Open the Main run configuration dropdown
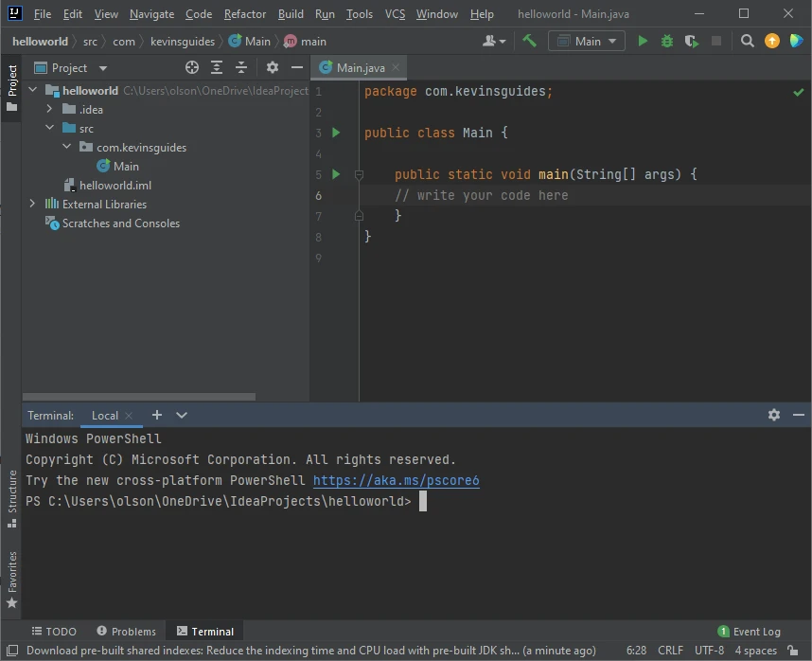Screen dimensions: 812x661 (x=586, y=41)
